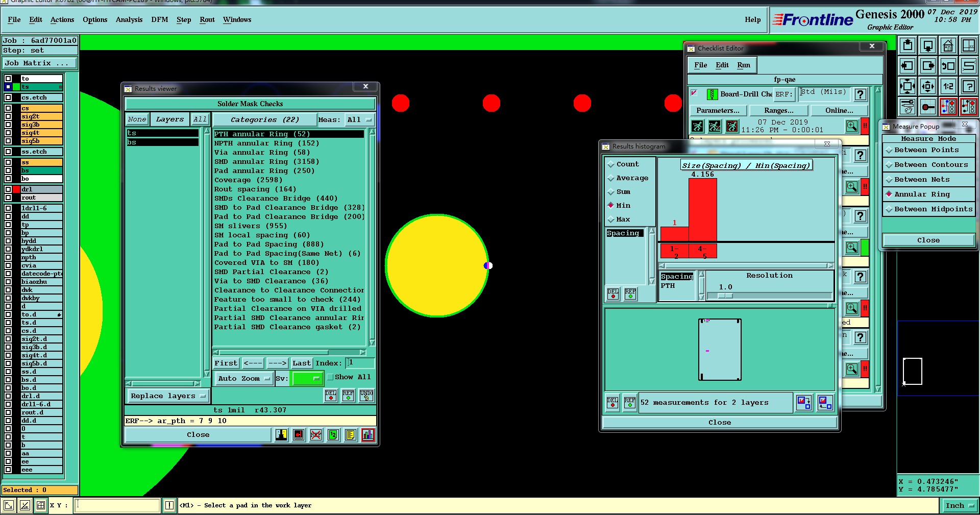Image resolution: width=980 pixels, height=515 pixels.
Task: Click the board overview thumbnail in histogram
Action: click(x=720, y=350)
